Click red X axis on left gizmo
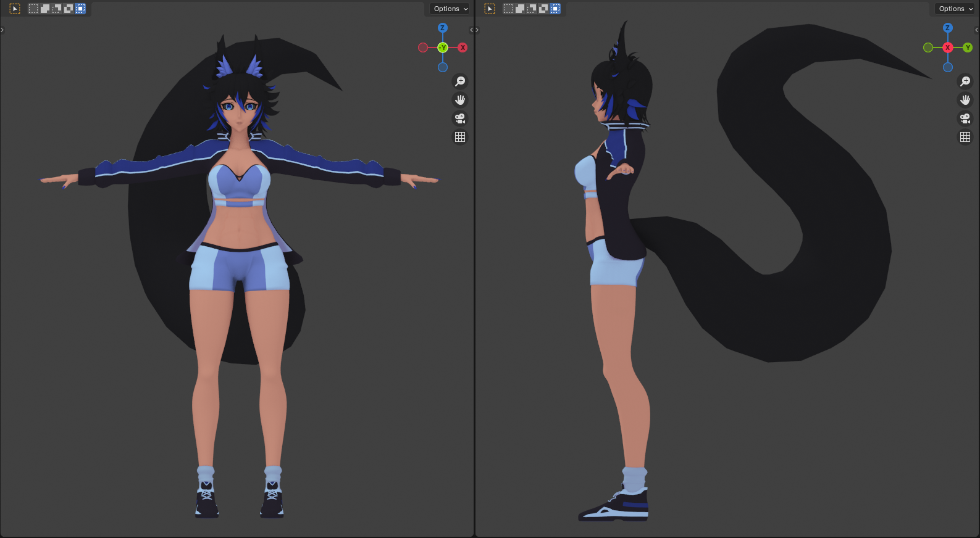Viewport: 980px width, 538px height. tap(463, 48)
